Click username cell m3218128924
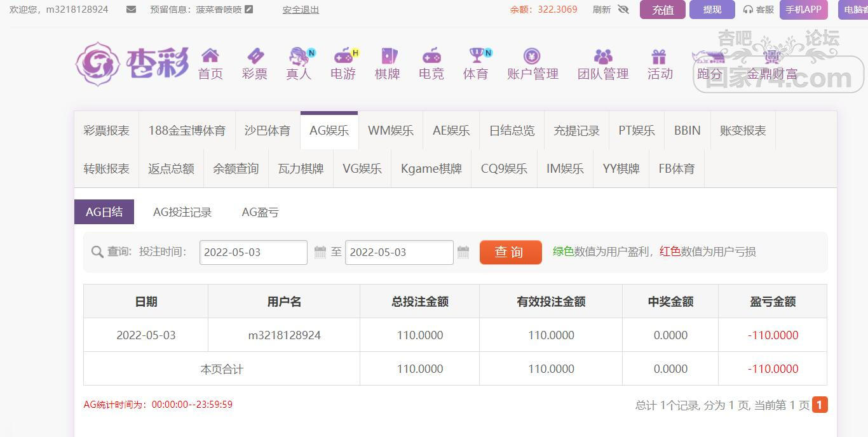Viewport: 868px width, 437px height. click(284, 335)
